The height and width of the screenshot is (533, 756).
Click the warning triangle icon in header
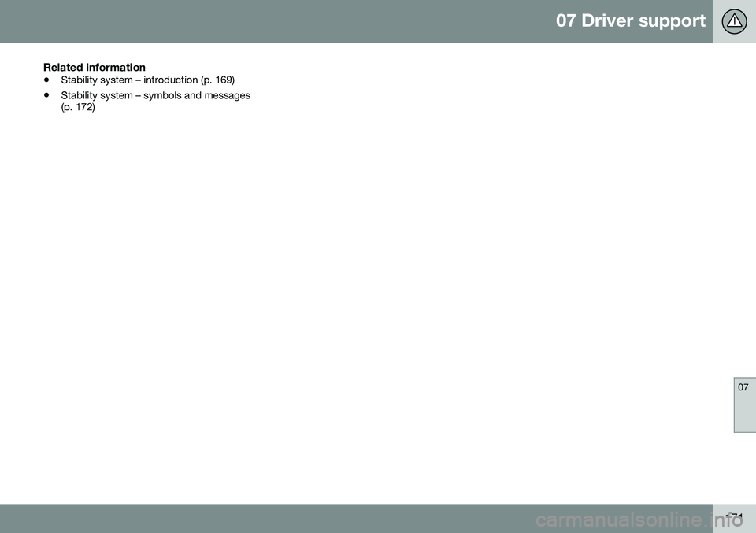(734, 21)
